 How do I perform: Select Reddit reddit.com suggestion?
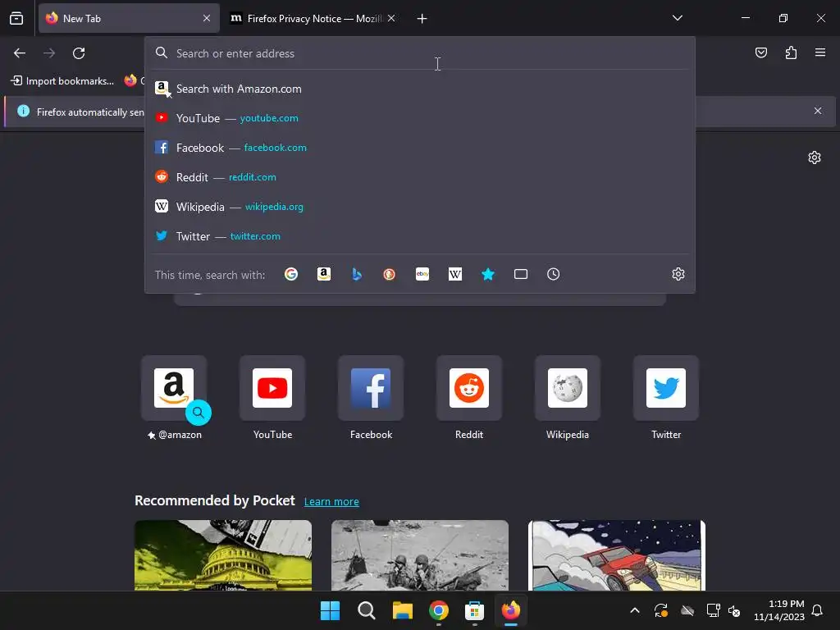pyautogui.click(x=420, y=177)
